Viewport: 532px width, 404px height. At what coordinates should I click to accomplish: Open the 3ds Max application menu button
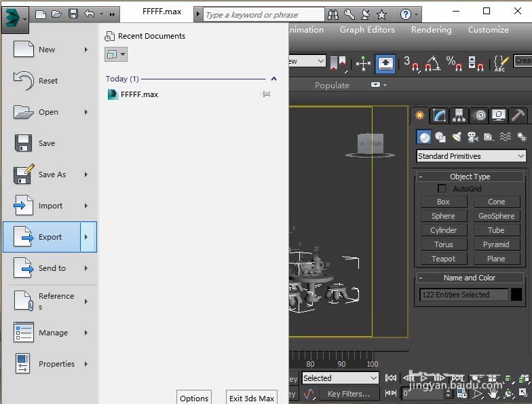tap(15, 20)
